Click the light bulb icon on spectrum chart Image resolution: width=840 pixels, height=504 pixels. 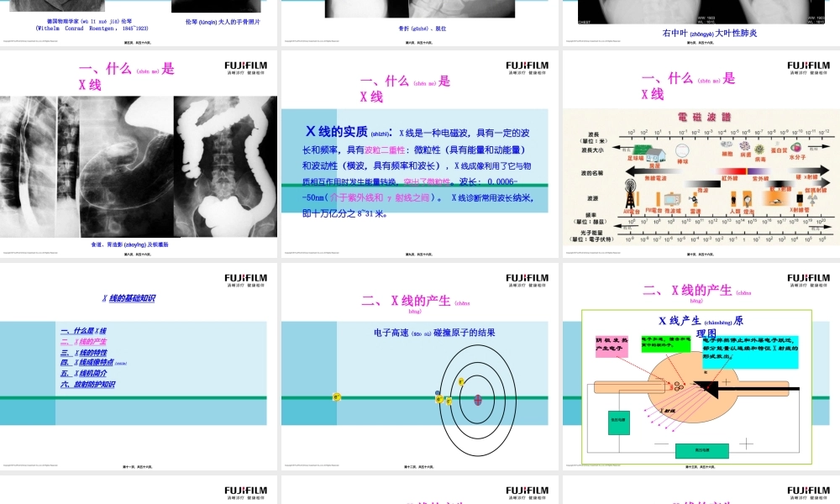click(747, 201)
